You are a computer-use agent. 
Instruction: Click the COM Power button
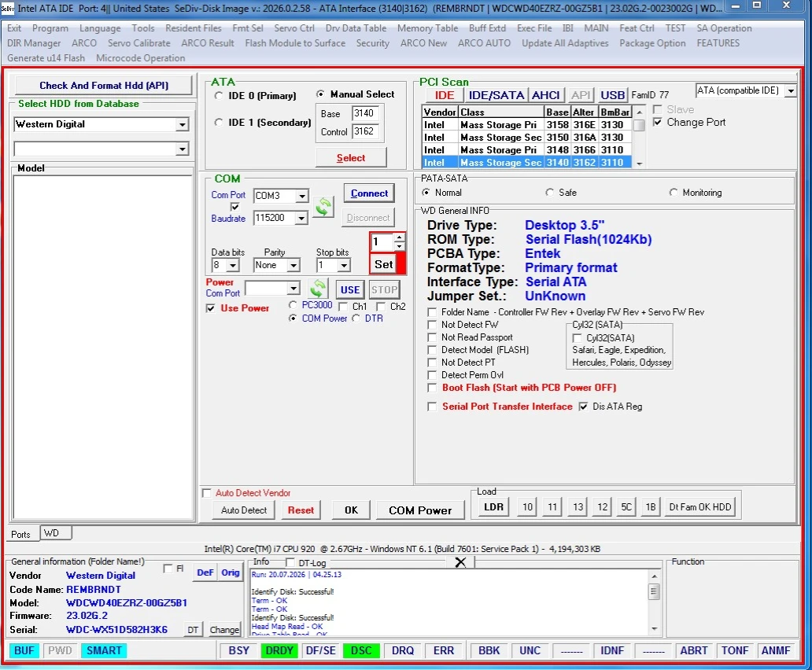pos(420,510)
